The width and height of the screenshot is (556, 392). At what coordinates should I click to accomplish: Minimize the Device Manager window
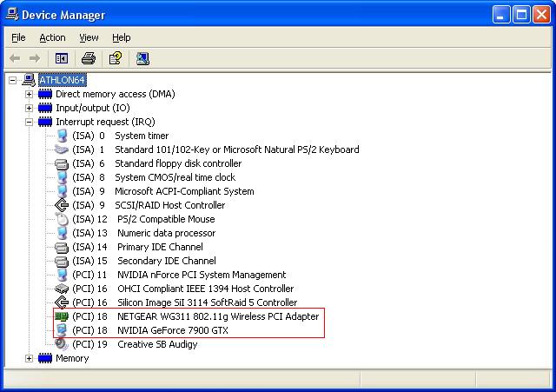point(501,15)
